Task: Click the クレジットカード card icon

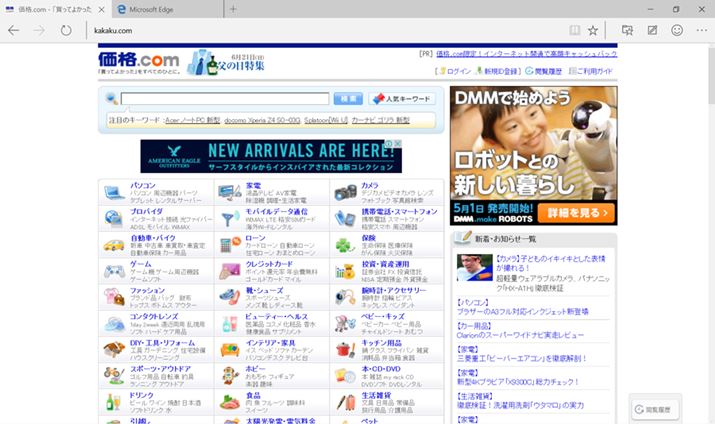Action: point(230,271)
